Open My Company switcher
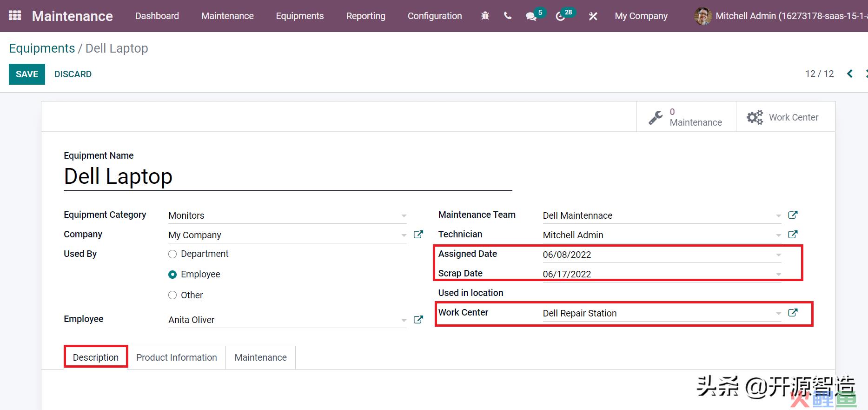 641,16
